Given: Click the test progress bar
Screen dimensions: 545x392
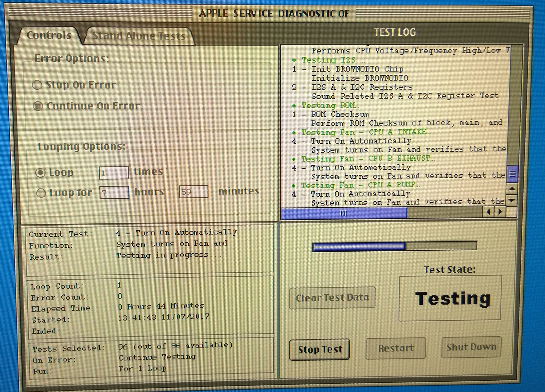Looking at the screenshot, I should tap(394, 246).
